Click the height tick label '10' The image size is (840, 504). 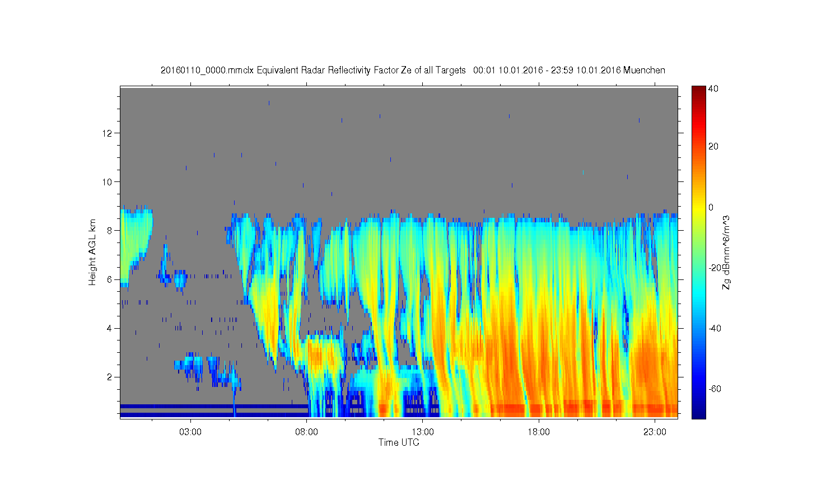coord(108,182)
